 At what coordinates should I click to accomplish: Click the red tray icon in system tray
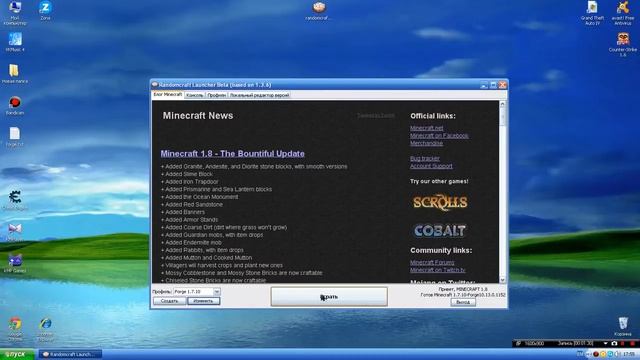click(x=596, y=354)
